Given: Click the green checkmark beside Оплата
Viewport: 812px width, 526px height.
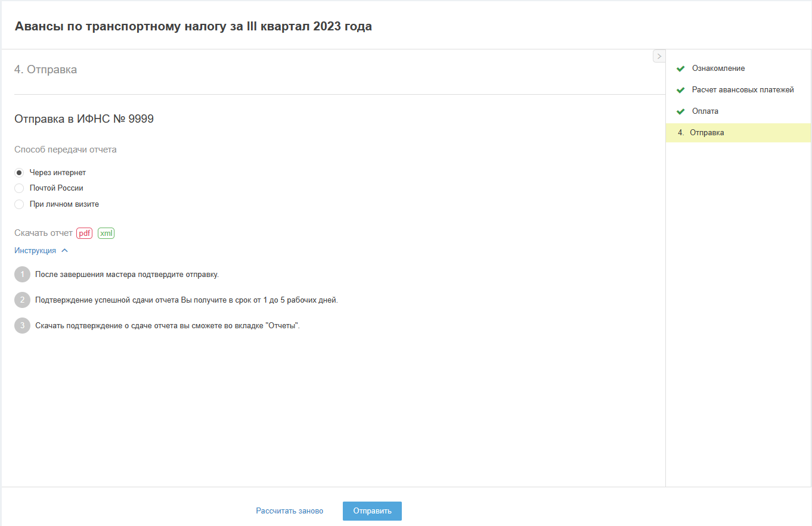Looking at the screenshot, I should (x=680, y=111).
